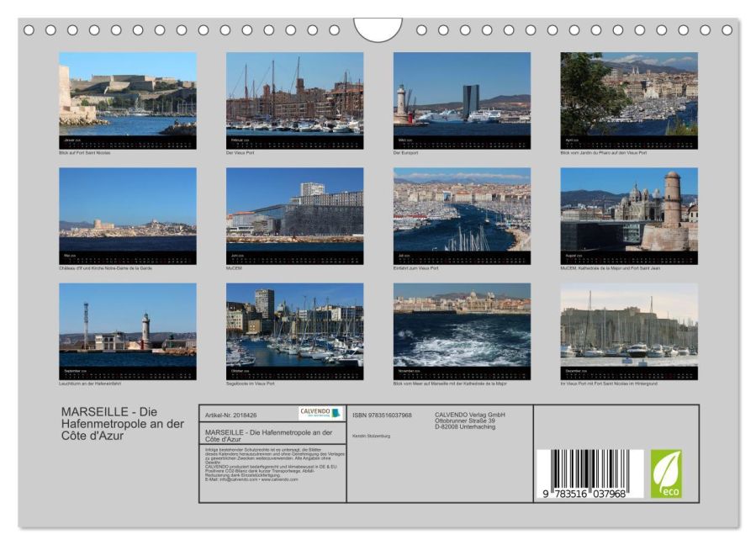Select caption "Château d'If und Kirche Notre-Dame de la Garde"
Viewport: 756px width, 545px height.
(106, 268)
